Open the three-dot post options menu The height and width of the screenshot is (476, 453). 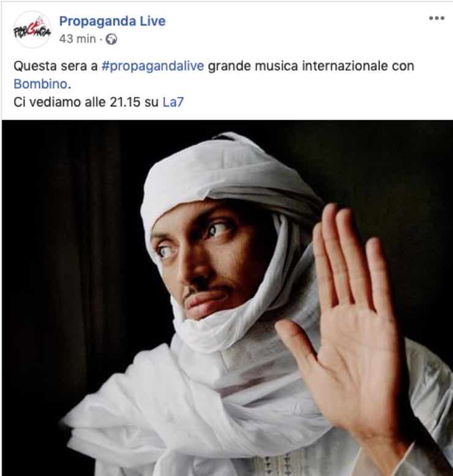(x=436, y=18)
